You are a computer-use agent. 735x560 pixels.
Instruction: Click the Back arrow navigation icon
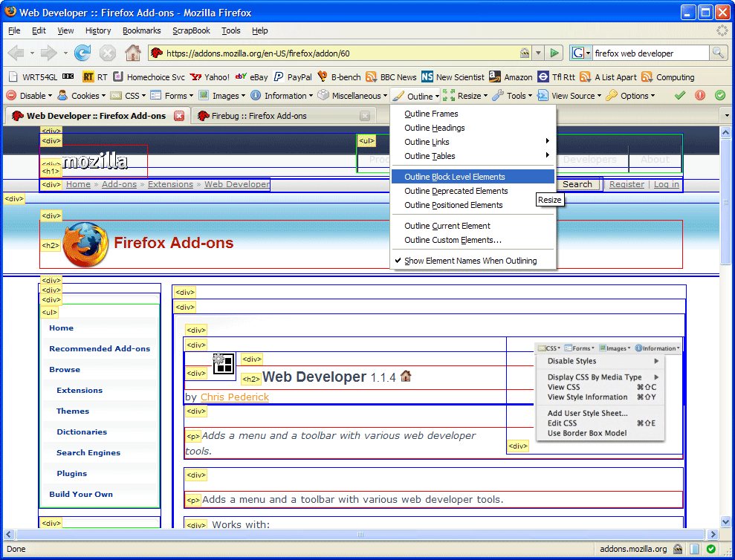pyautogui.click(x=16, y=53)
